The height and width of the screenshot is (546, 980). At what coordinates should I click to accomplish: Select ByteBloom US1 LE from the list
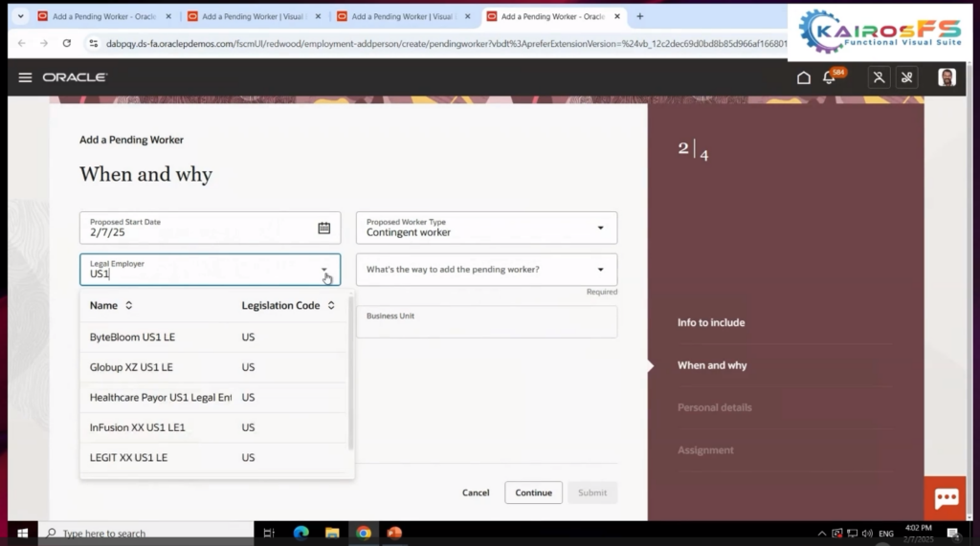[x=132, y=338]
